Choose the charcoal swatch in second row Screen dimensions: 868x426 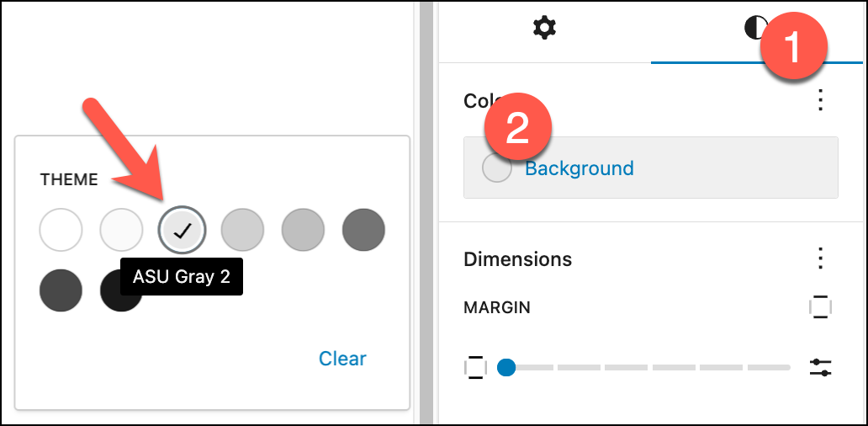(x=61, y=290)
